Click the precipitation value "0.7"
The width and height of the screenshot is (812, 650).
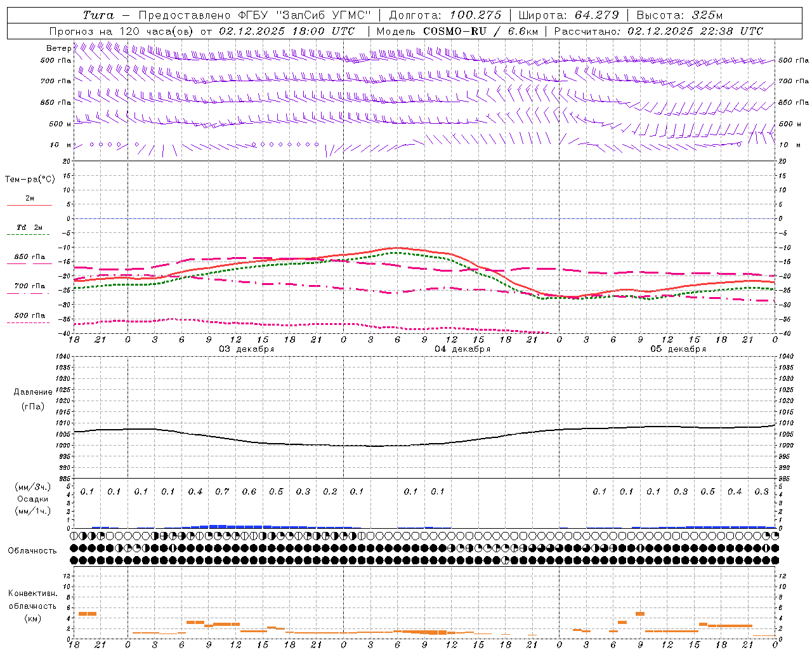(x=222, y=492)
